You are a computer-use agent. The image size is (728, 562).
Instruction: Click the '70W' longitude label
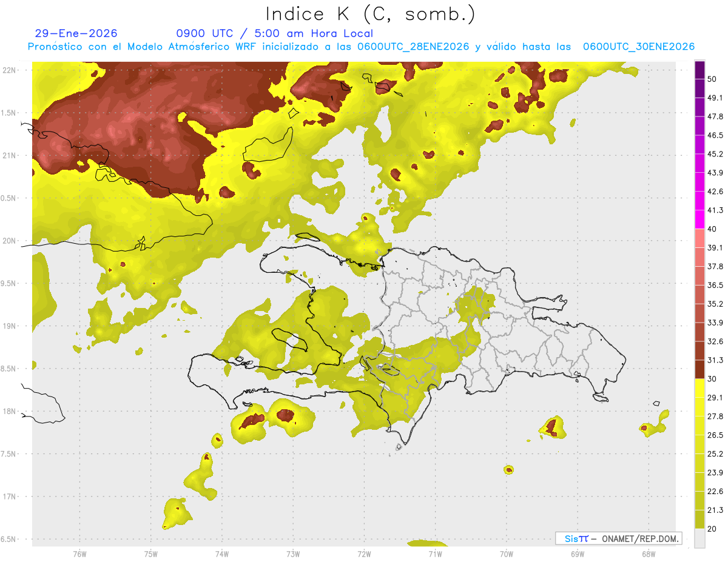(x=506, y=554)
